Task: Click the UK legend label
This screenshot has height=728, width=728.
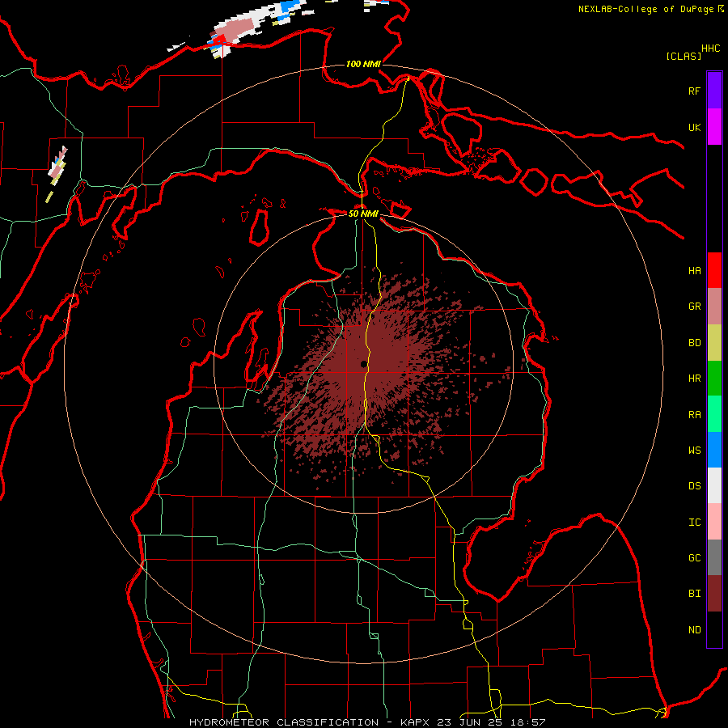Action: [694, 127]
